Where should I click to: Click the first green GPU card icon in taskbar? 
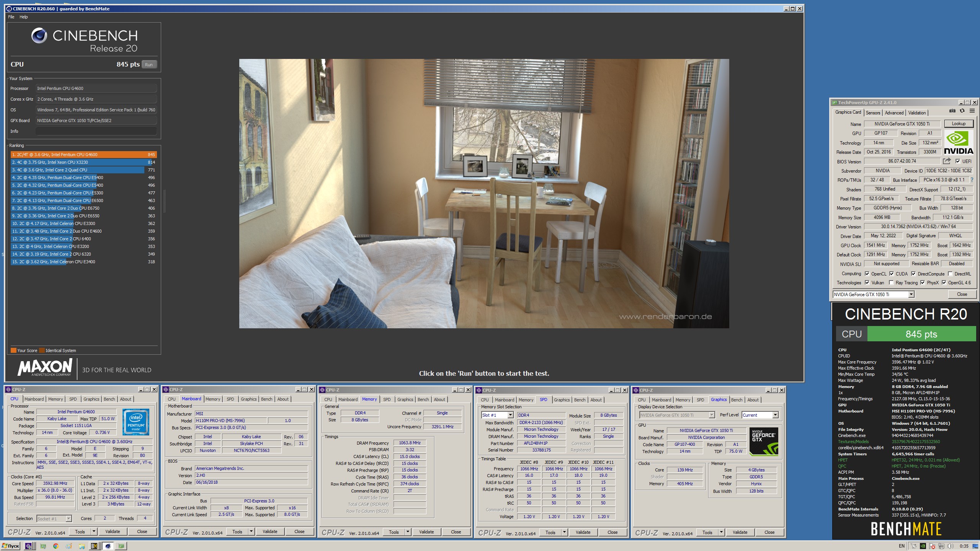(x=43, y=546)
